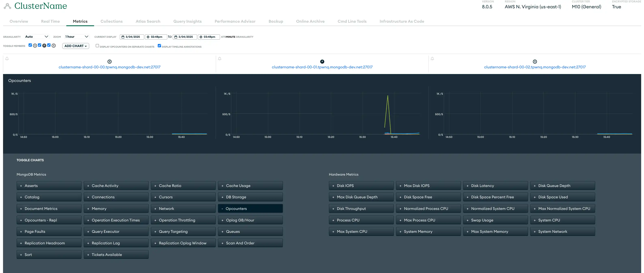Click the clock icon in the 03:48pm time field
Image resolution: width=644 pixels, height=273 pixels.
point(201,37)
